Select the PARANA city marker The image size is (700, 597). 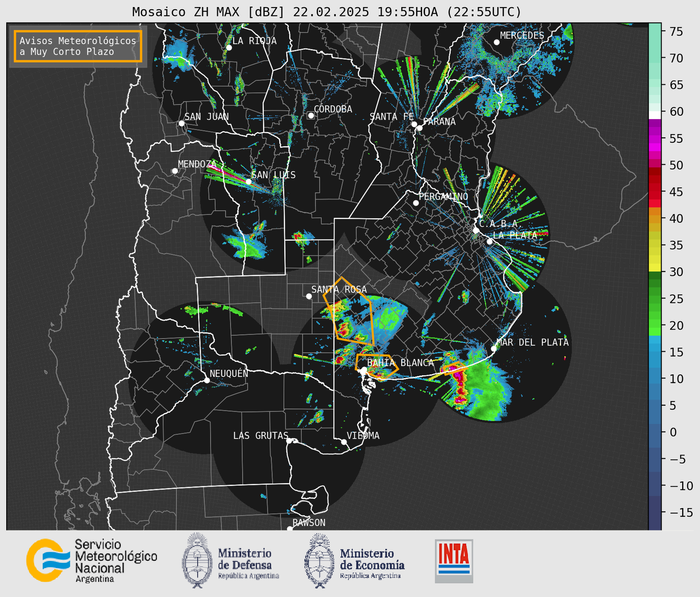420,128
